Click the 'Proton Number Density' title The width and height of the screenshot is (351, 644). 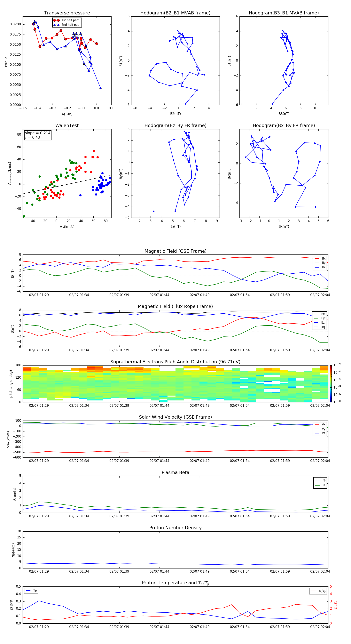pos(175,528)
